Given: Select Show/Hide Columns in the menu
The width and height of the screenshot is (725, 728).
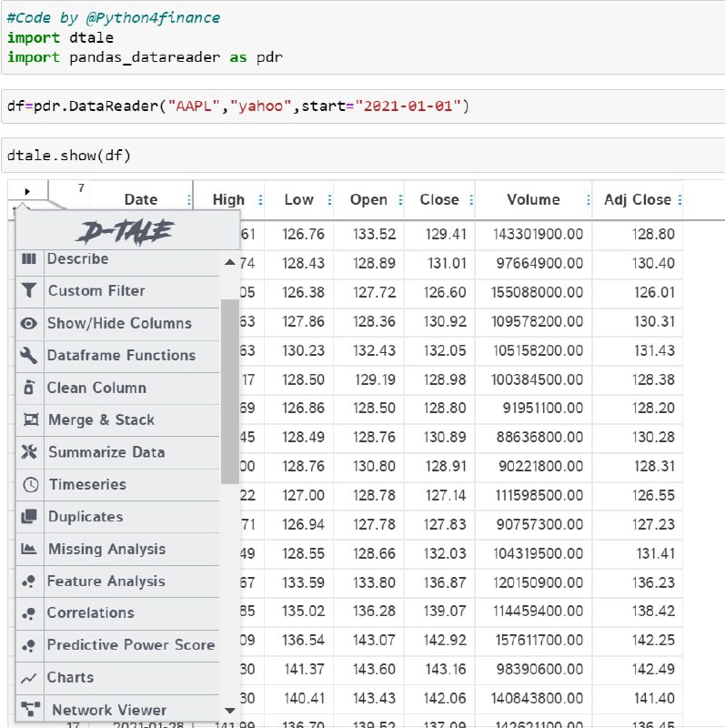Looking at the screenshot, I should (117, 323).
